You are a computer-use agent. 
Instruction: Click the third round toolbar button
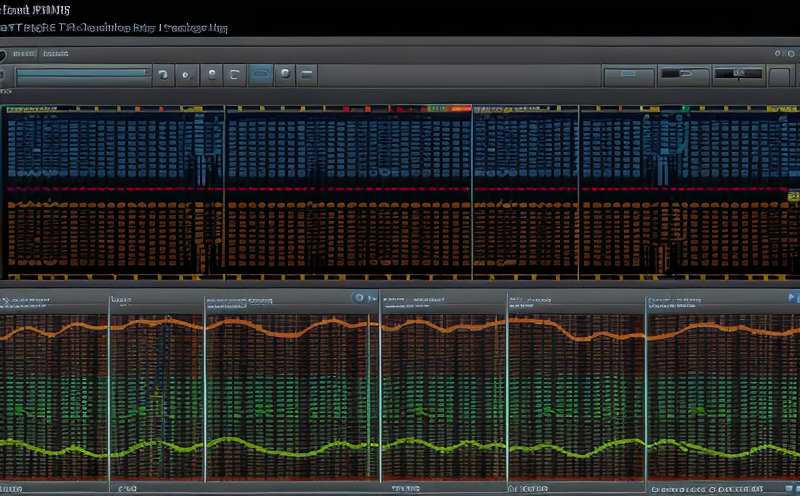[211, 74]
